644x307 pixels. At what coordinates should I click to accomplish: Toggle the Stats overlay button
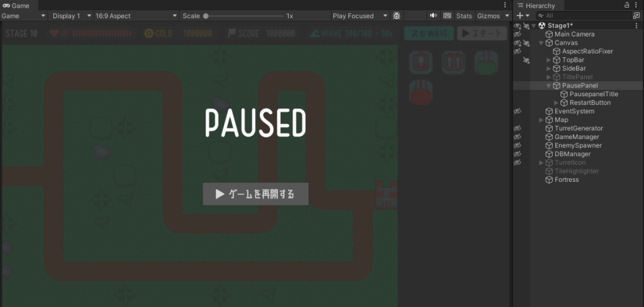click(464, 16)
